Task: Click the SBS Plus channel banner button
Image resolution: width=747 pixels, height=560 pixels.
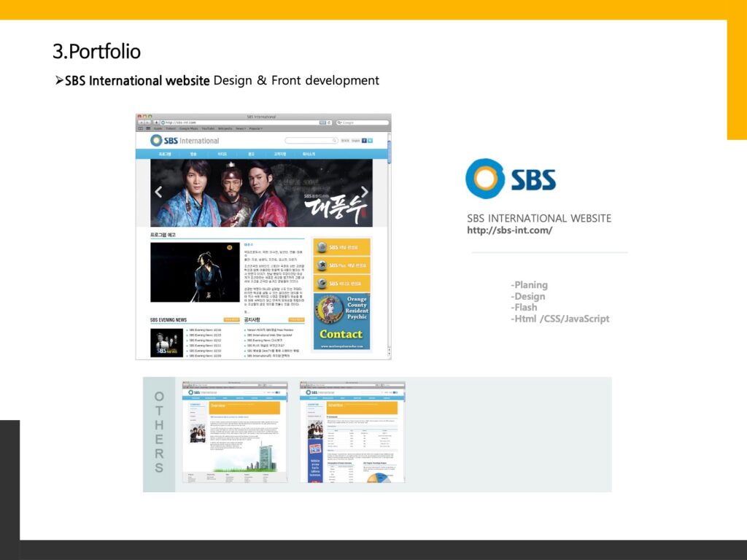Action: [342, 265]
